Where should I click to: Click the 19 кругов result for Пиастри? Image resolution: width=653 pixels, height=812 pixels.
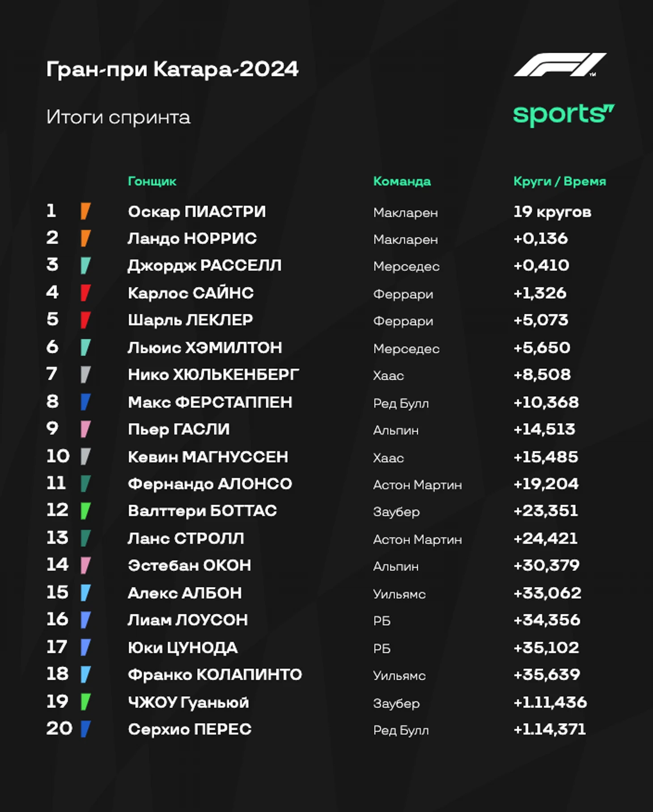(552, 211)
